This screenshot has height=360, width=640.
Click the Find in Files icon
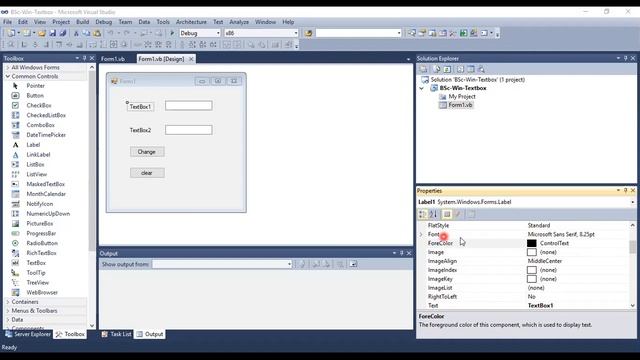[309, 33]
